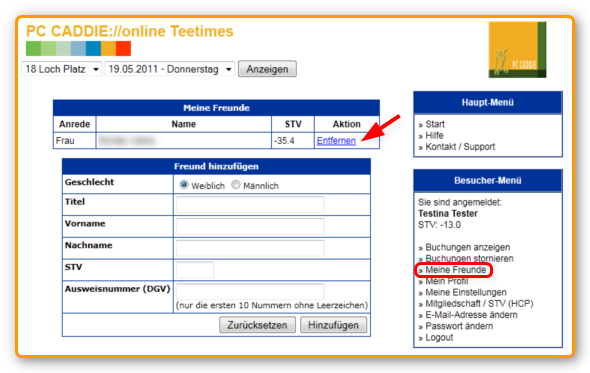Open the Hilfe menu entry
Image resolution: width=590 pixels, height=373 pixels.
[x=434, y=135]
